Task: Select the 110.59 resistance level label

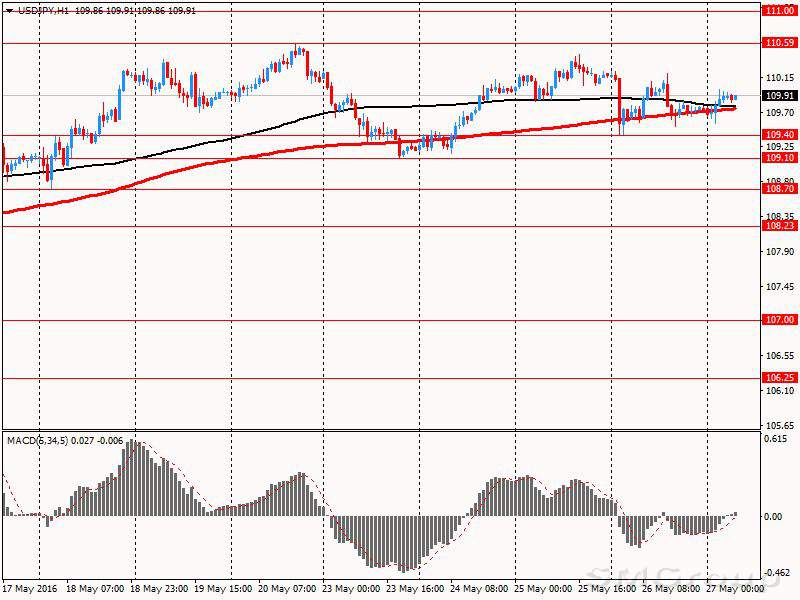Action: pyautogui.click(x=779, y=43)
